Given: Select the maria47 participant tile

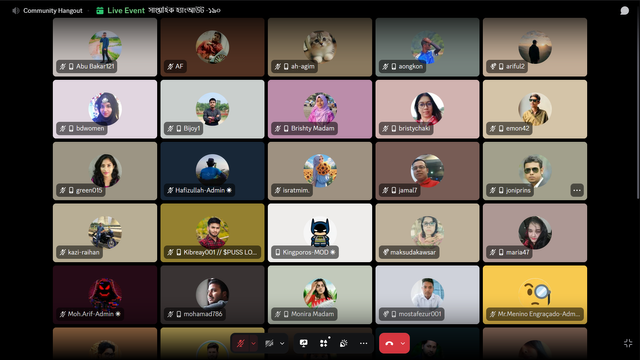Looking at the screenshot, I should pyautogui.click(x=535, y=233).
